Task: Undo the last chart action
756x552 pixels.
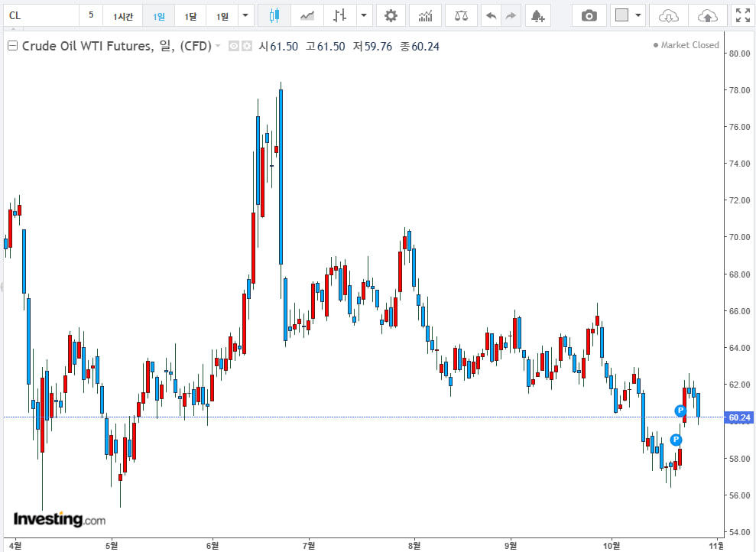Action: pyautogui.click(x=491, y=15)
